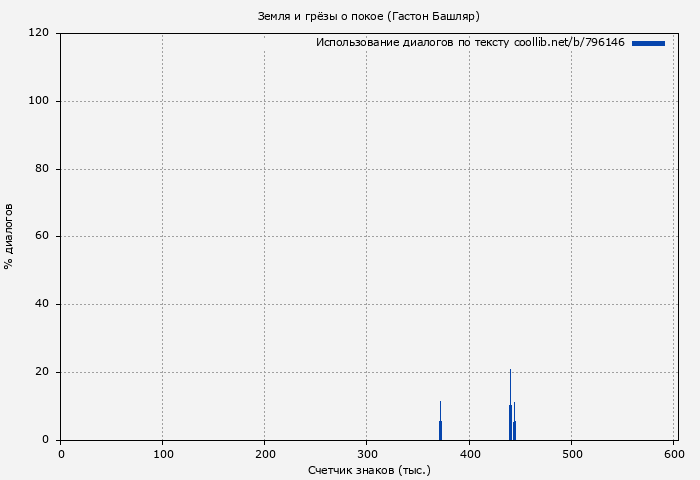Click the chart title about Гастон Башляр
The width and height of the screenshot is (700, 480).
369,16
